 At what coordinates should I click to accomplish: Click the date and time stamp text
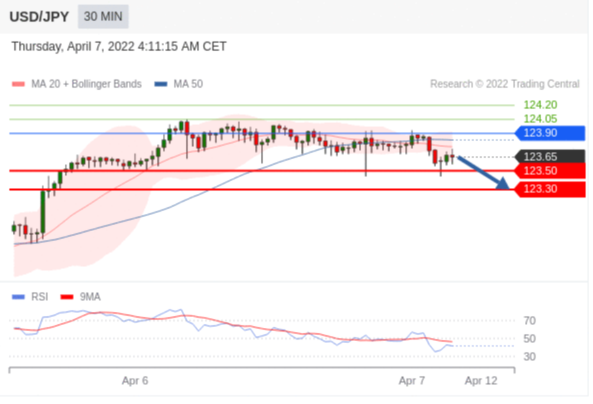click(119, 47)
